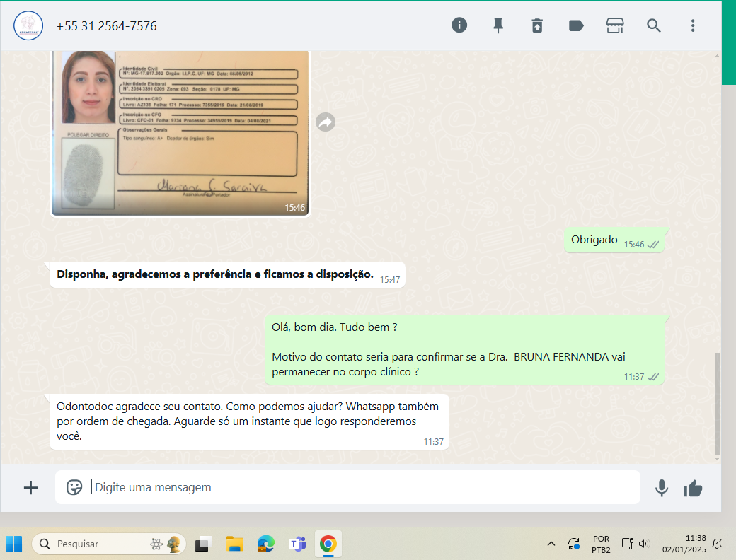Screen dimensions: 736x560
Task: Click the sync status tray icon
Action: pyautogui.click(x=574, y=544)
